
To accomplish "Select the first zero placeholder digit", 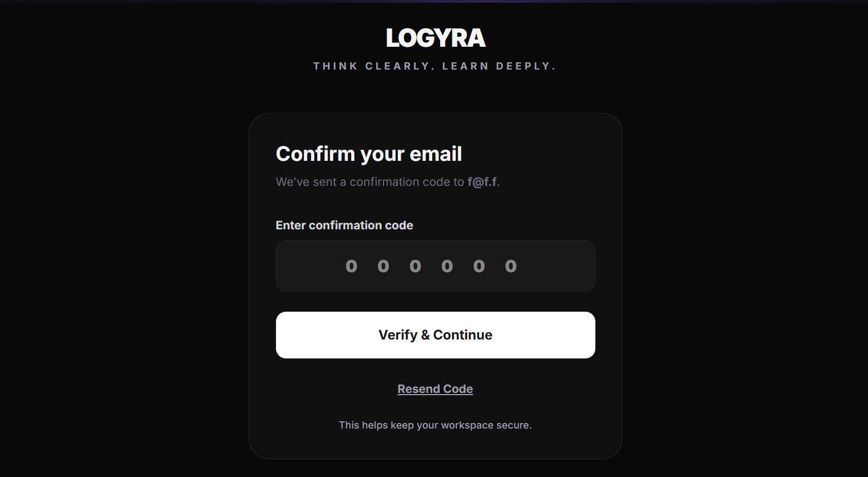I will click(351, 266).
